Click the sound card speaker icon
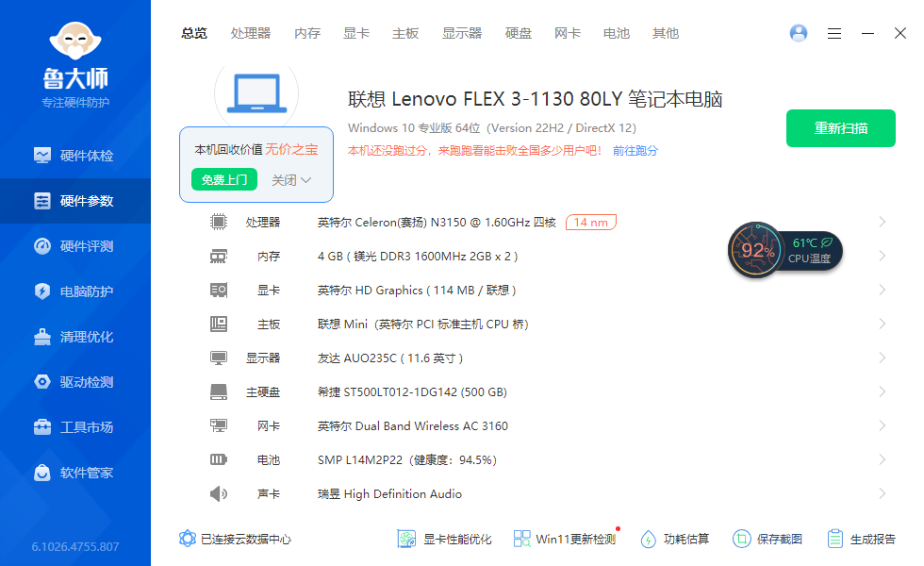This screenshot has width=924, height=566. [219, 493]
